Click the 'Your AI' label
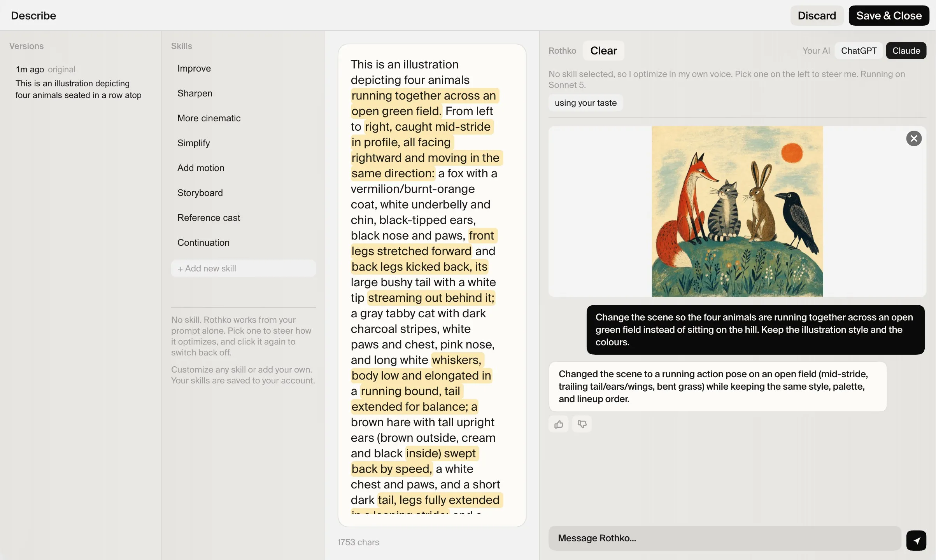The height and width of the screenshot is (560, 936). pos(816,51)
